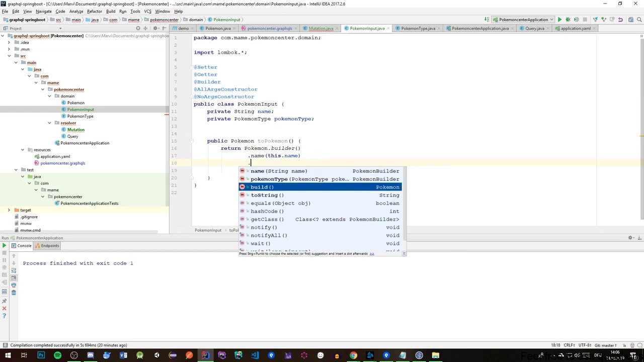Select toString() completion suggestion
The width and height of the screenshot is (644, 362).
click(320, 195)
